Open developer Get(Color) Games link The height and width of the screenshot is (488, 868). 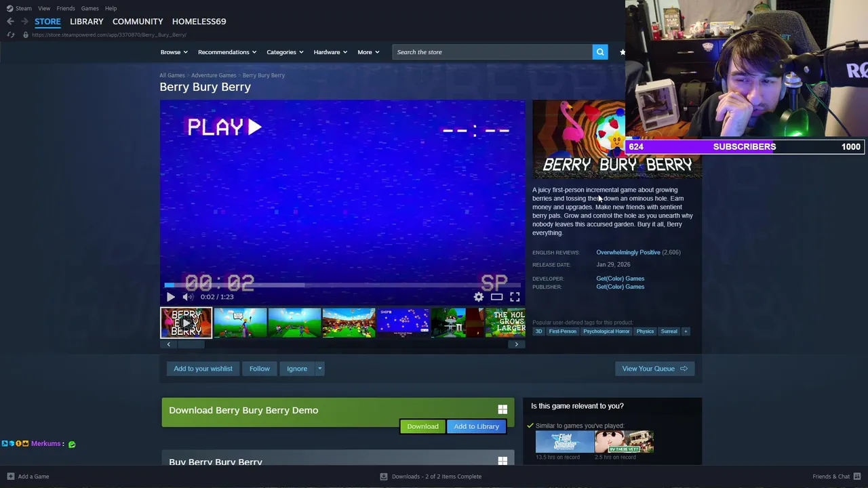pyautogui.click(x=620, y=279)
